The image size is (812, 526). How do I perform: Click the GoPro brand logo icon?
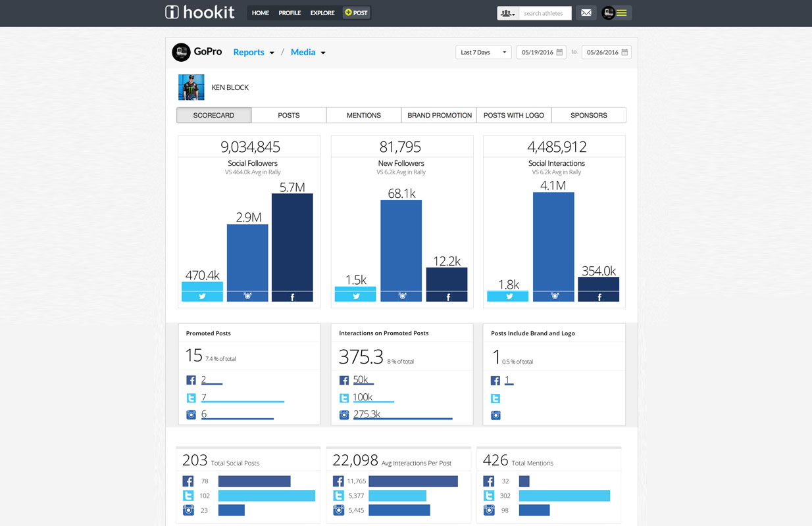click(x=181, y=52)
